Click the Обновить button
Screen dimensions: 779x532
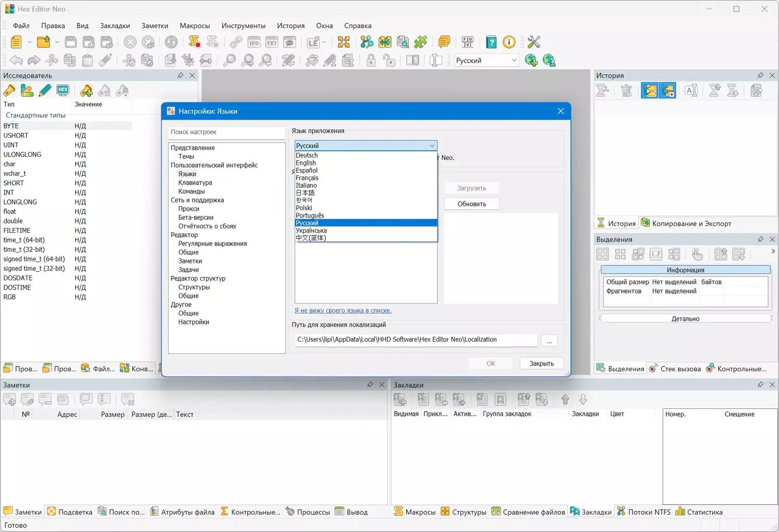(x=472, y=204)
